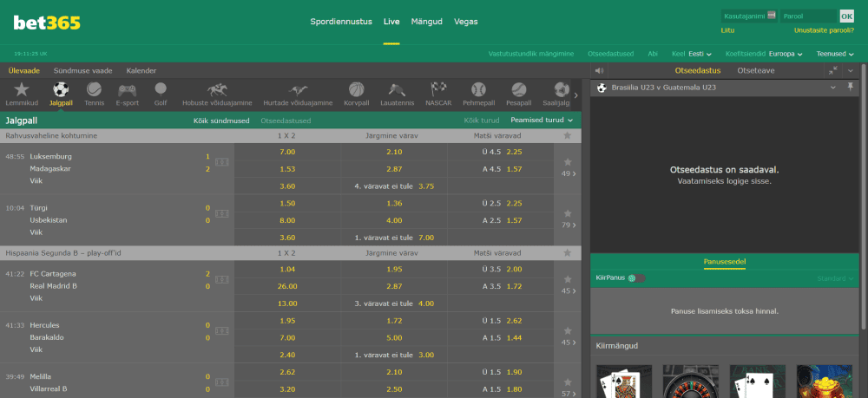Click the Liitu join link
Viewport: 868px width, 398px height.
coord(727,30)
